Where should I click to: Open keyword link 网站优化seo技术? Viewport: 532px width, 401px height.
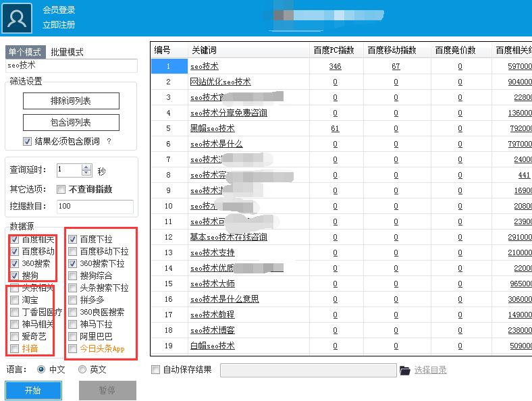[221, 82]
